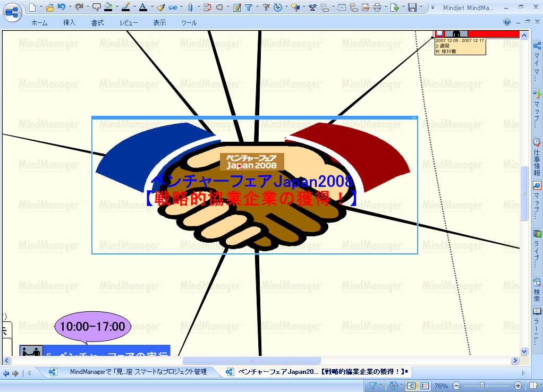Click the zoom in plus button
543x392 pixels.
pyautogui.click(x=517, y=386)
